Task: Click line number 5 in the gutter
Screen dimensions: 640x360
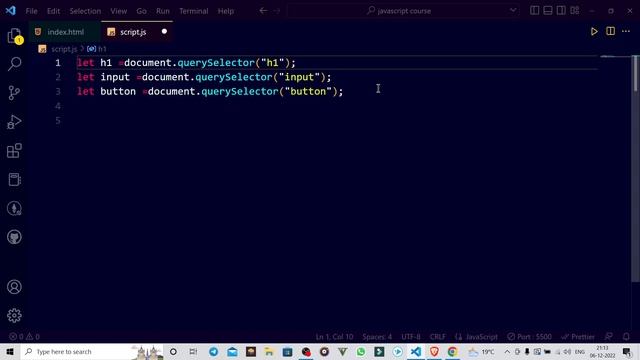Action: (x=58, y=120)
